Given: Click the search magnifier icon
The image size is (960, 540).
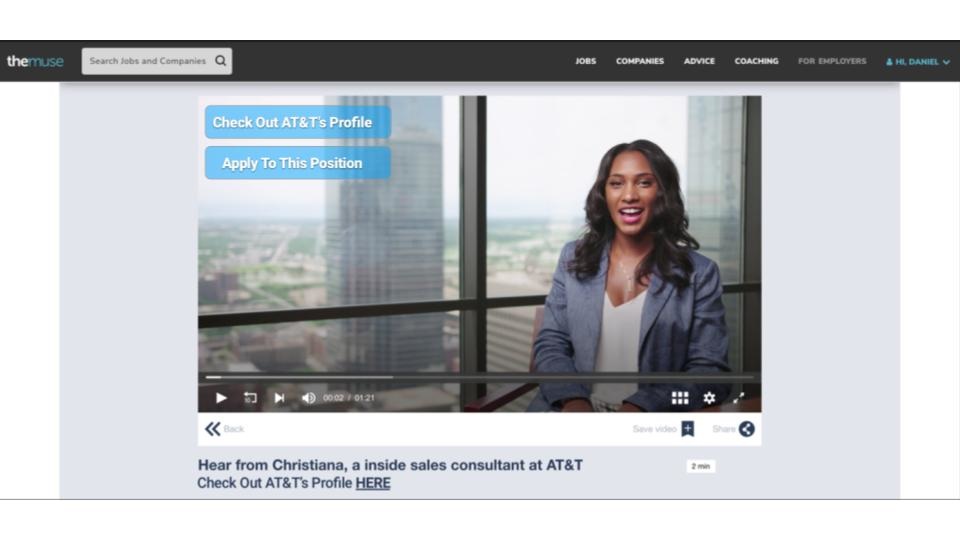Looking at the screenshot, I should pos(220,61).
